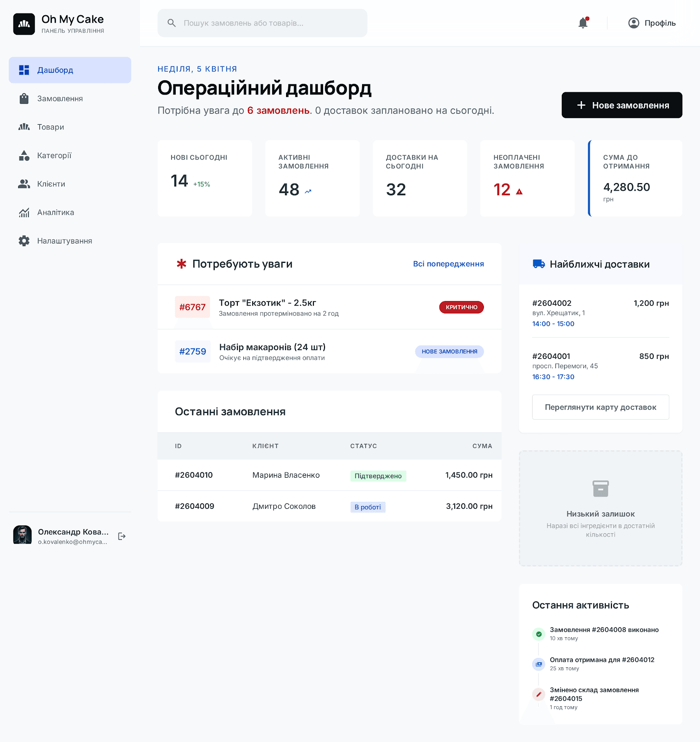This screenshot has height=742, width=700.
Task: Go to Аналітика in the sidebar
Action: pyautogui.click(x=56, y=212)
